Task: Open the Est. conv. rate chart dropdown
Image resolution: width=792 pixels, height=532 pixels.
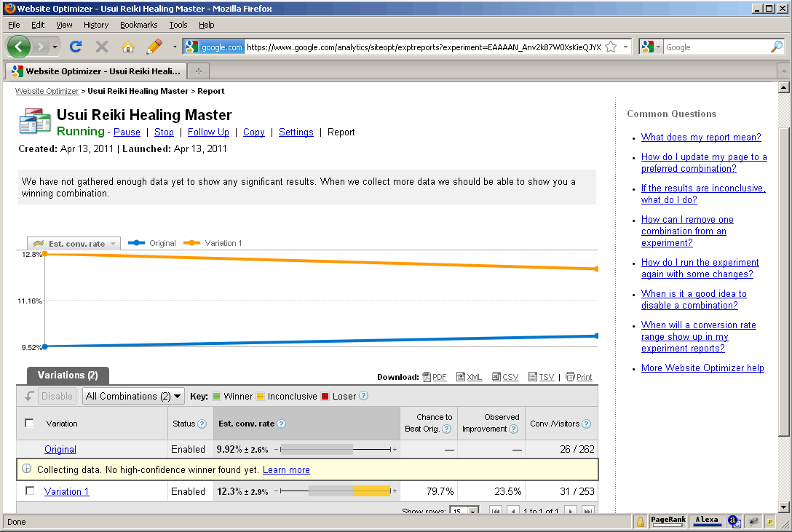Action: (74, 244)
